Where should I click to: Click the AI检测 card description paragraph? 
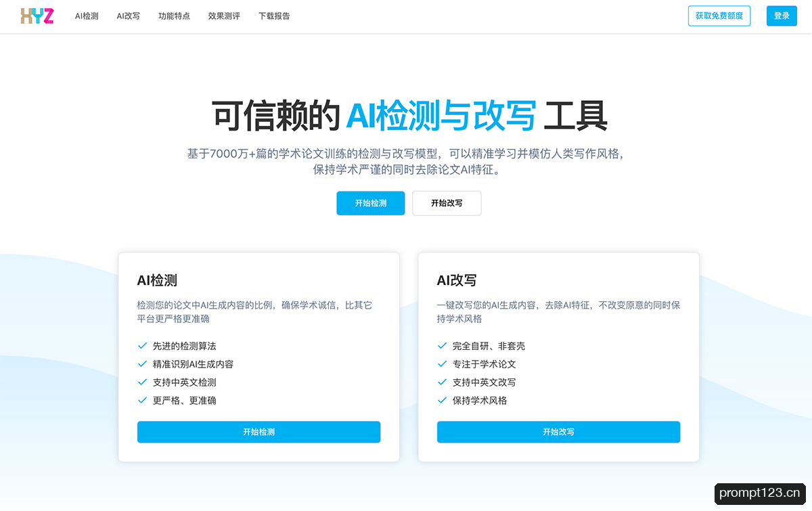254,312
